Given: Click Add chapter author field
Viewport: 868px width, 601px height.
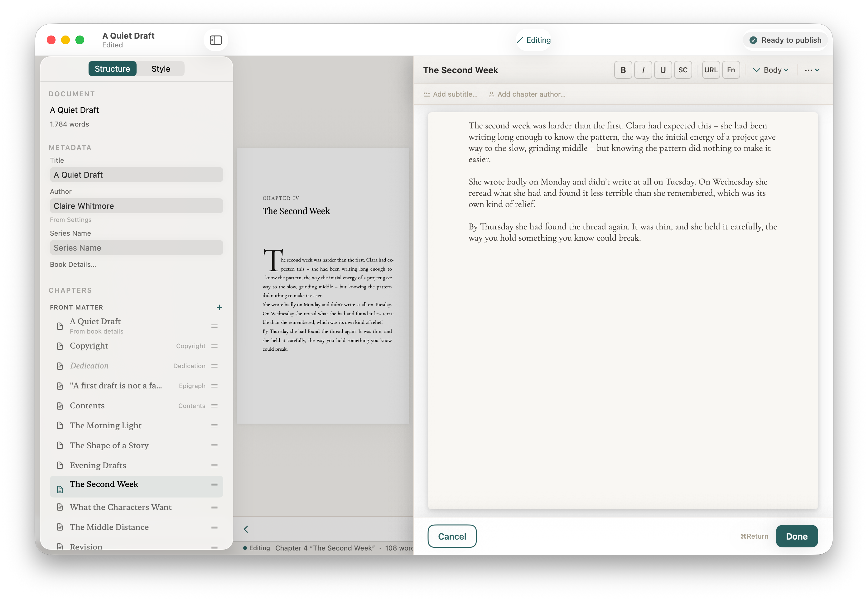Looking at the screenshot, I should coord(527,94).
